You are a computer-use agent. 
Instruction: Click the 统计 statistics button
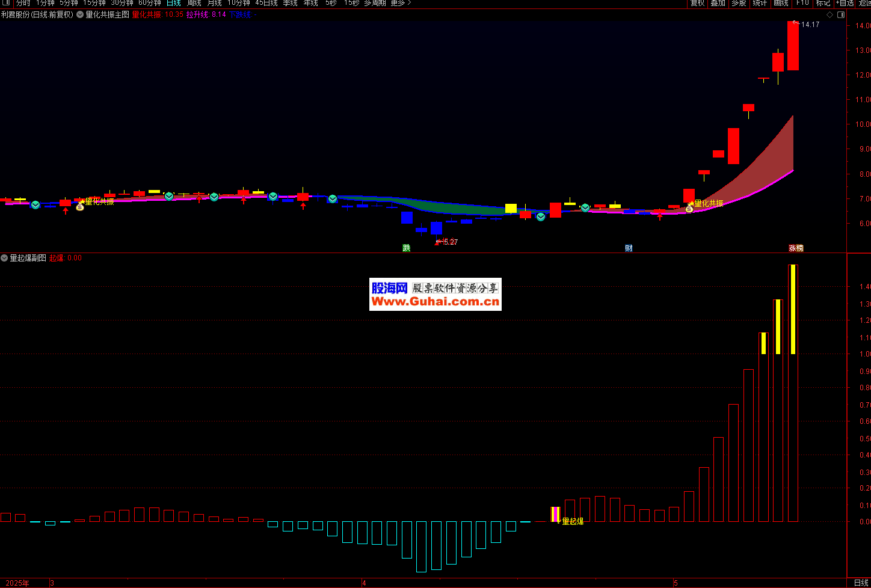[760, 3]
